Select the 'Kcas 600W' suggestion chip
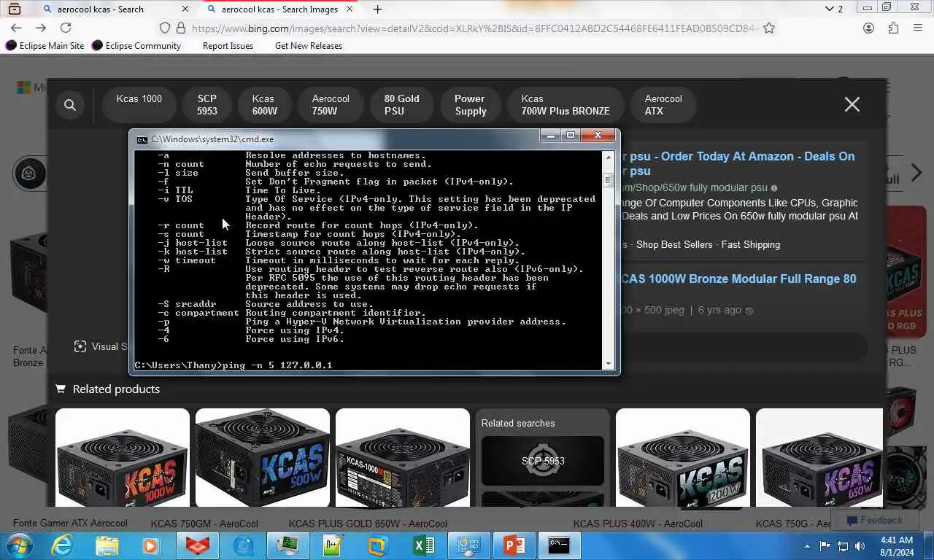934x560 pixels. coord(265,105)
